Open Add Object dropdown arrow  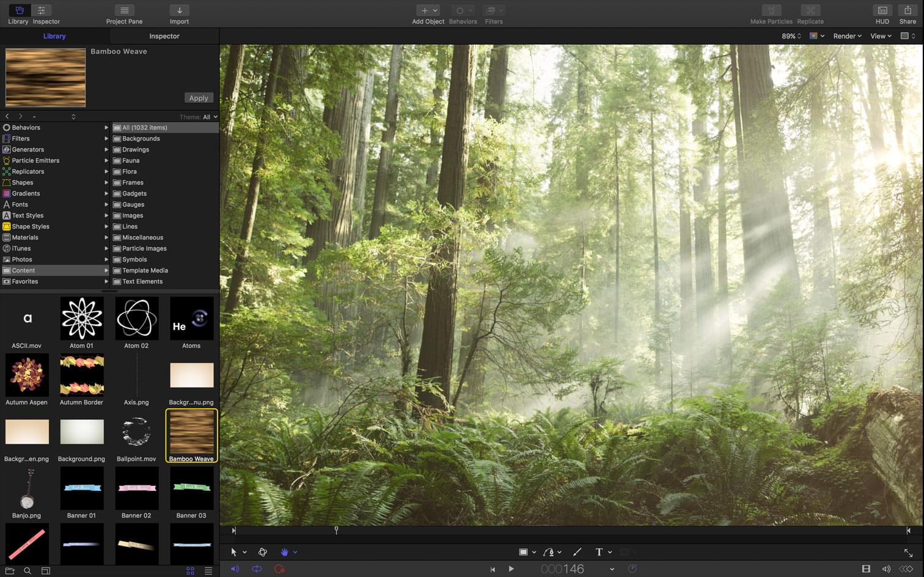click(435, 10)
